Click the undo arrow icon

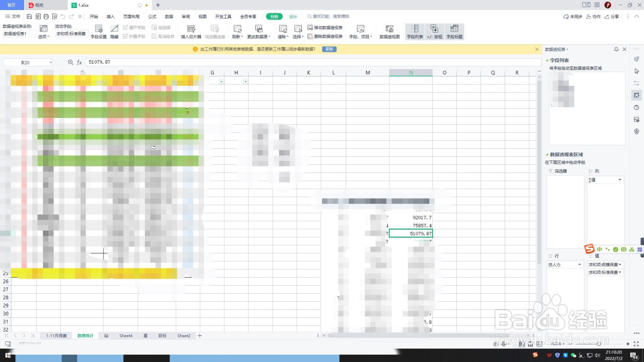pyautogui.click(x=63, y=16)
